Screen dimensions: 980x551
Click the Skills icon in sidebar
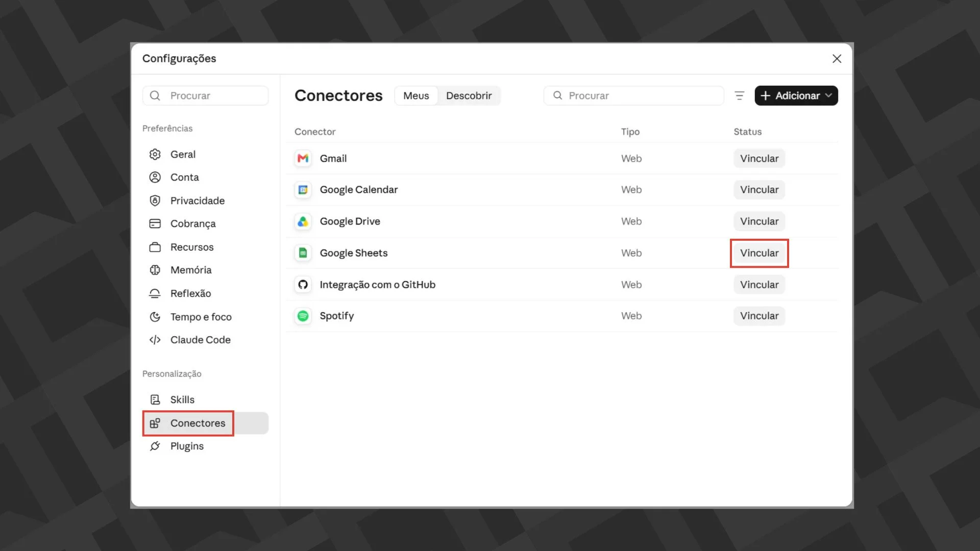pyautogui.click(x=155, y=399)
